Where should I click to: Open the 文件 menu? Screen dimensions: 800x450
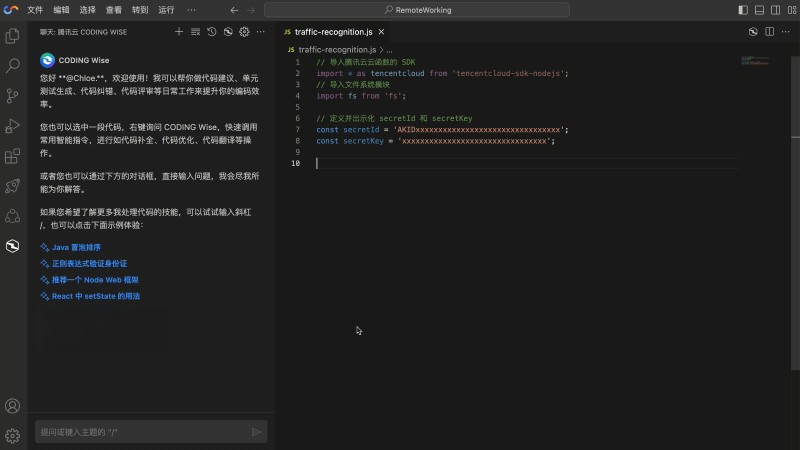point(35,10)
